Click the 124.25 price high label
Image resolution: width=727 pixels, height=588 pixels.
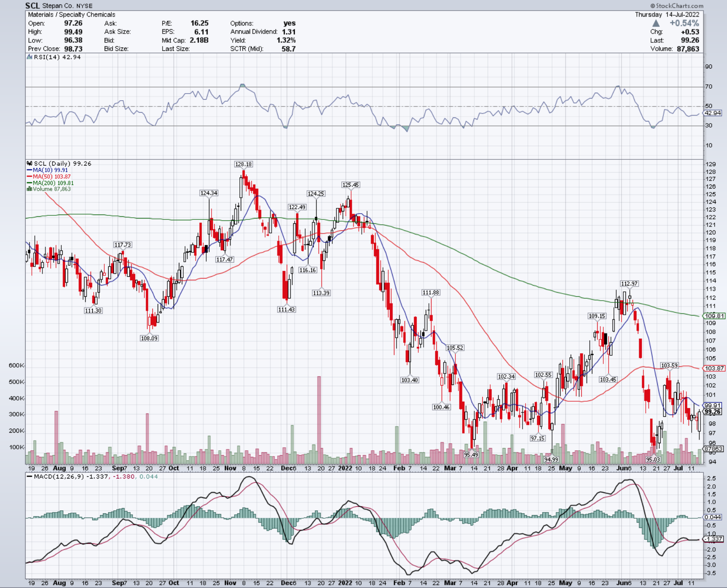[316, 193]
